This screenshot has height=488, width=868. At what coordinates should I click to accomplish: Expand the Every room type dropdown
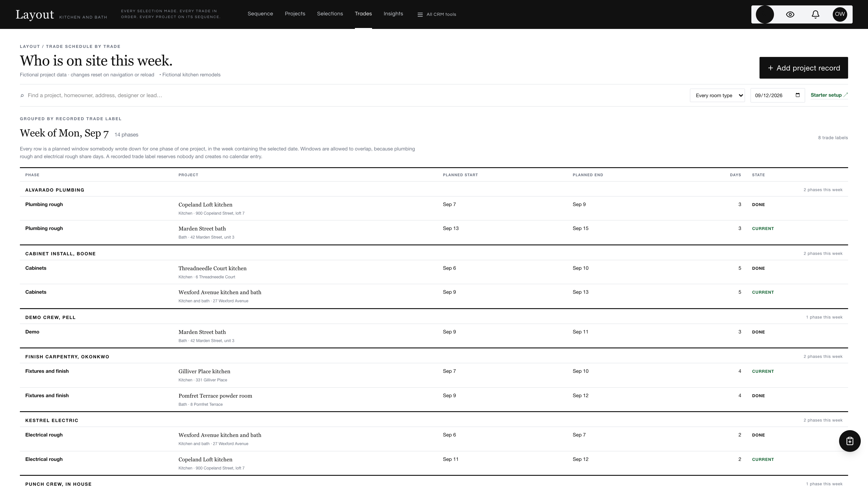click(717, 95)
